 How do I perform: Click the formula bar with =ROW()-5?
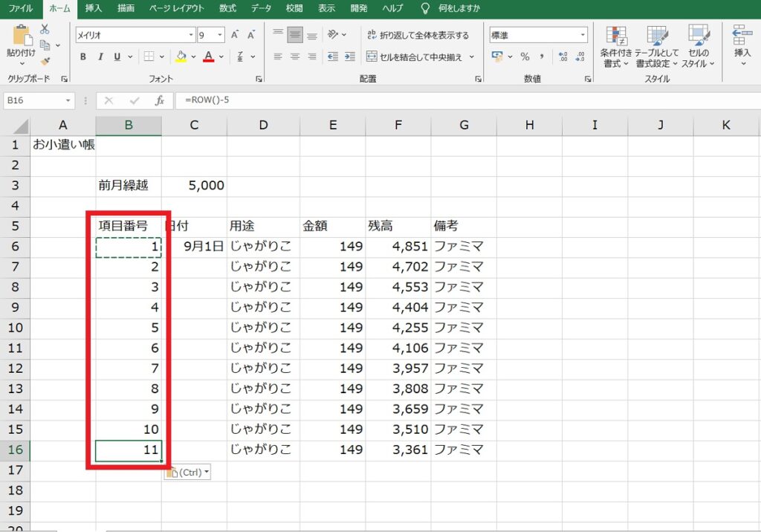point(467,100)
